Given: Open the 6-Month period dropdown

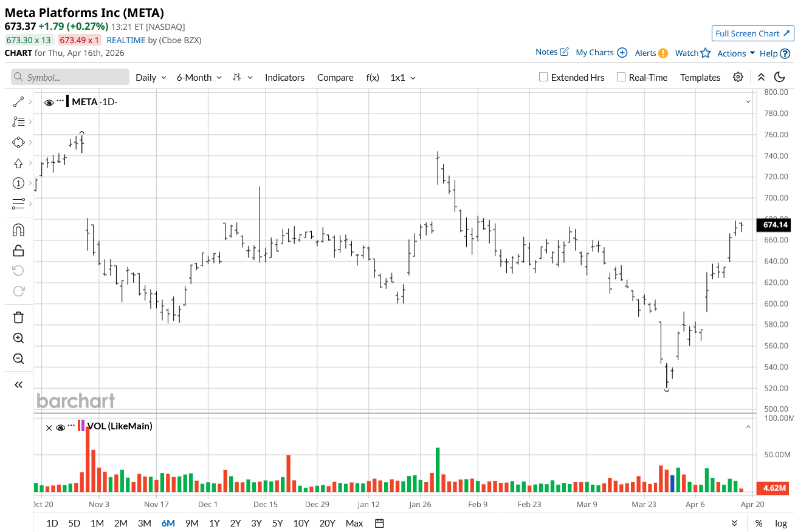Looking at the screenshot, I should tap(199, 77).
